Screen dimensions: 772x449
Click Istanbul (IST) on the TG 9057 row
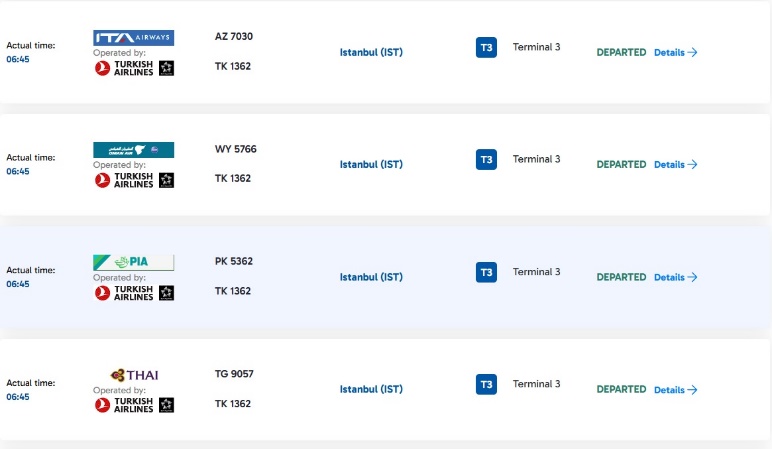(371, 390)
